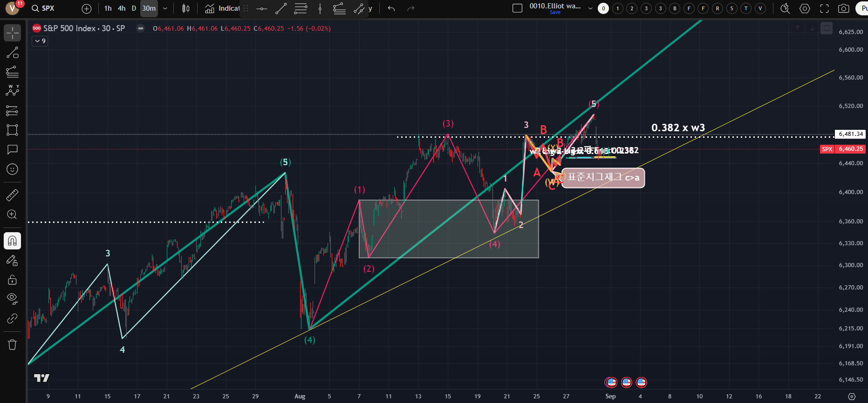Viewport: 868px width, 403px height.
Task: Switch to the 1h timeframe
Action: point(108,8)
